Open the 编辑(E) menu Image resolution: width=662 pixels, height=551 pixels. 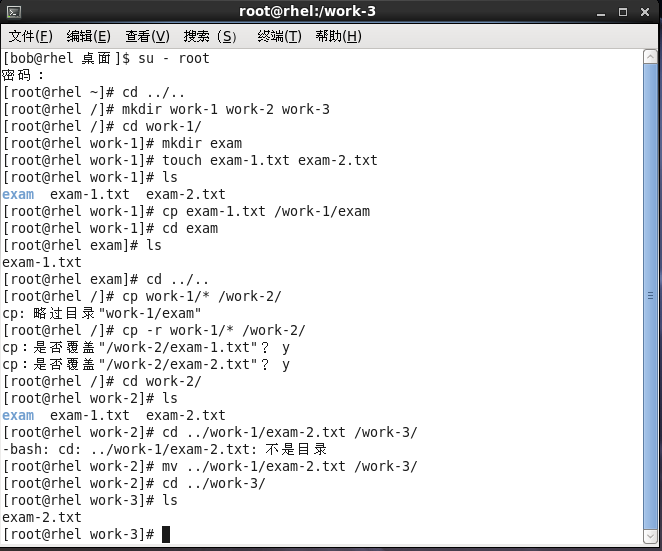[89, 36]
